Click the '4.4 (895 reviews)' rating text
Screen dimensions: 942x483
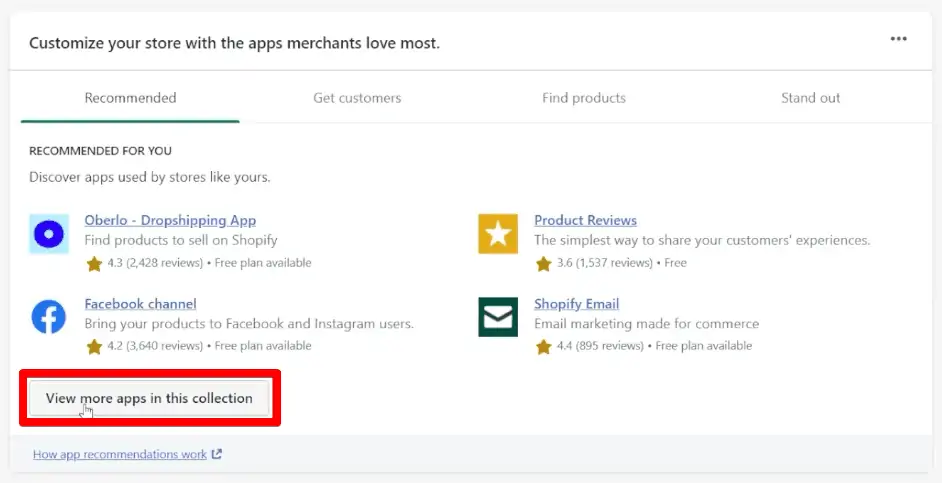(600, 346)
